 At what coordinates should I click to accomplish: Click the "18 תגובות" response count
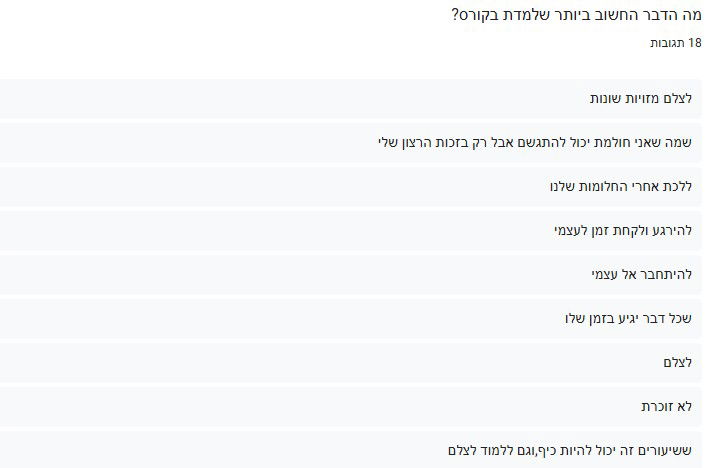[675, 44]
